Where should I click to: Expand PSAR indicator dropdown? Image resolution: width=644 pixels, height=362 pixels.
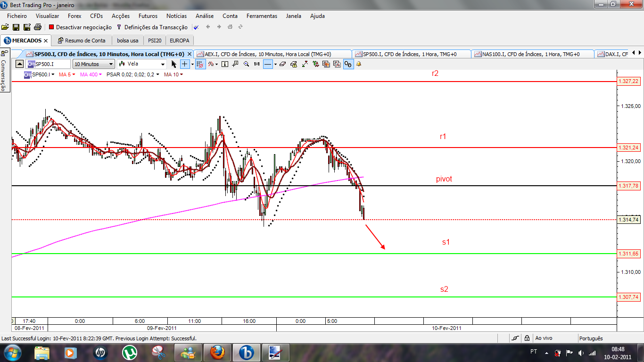[158, 74]
